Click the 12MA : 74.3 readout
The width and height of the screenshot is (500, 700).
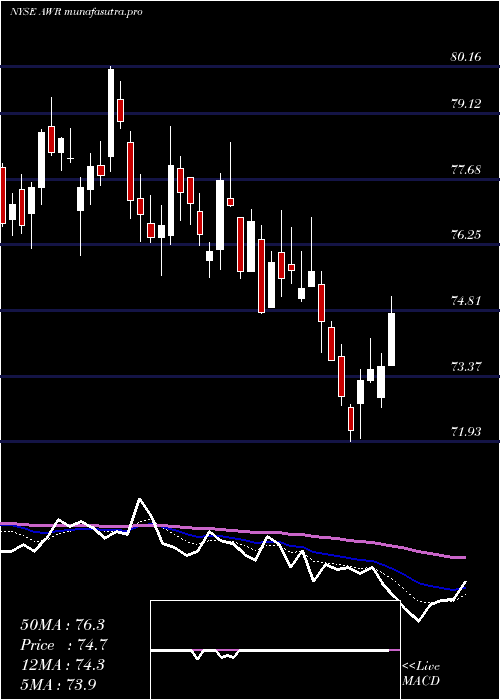(63, 665)
